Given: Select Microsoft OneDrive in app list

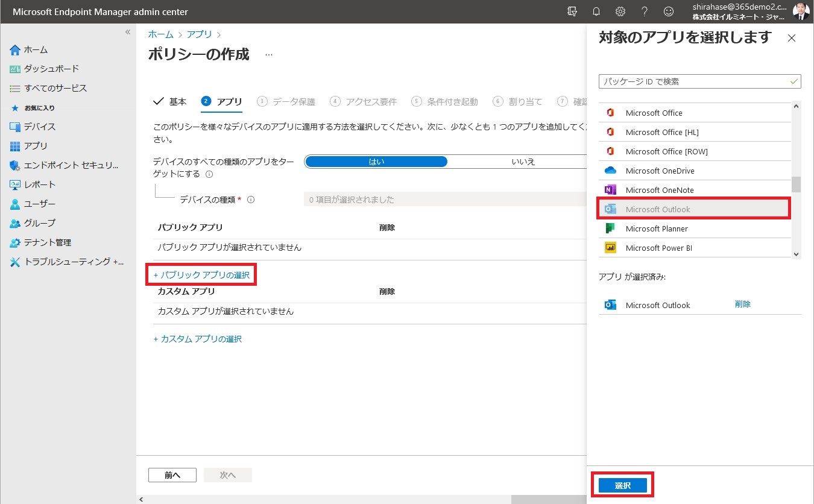Looking at the screenshot, I should [695, 171].
